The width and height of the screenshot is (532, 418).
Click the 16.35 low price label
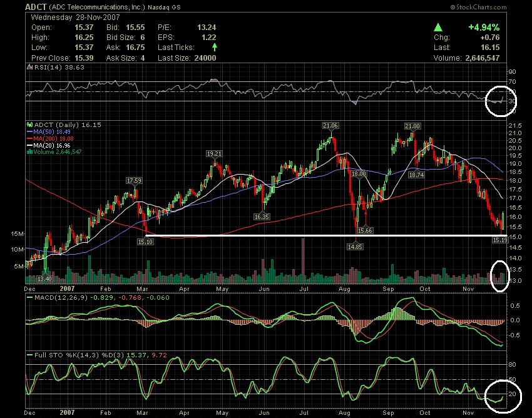262,217
